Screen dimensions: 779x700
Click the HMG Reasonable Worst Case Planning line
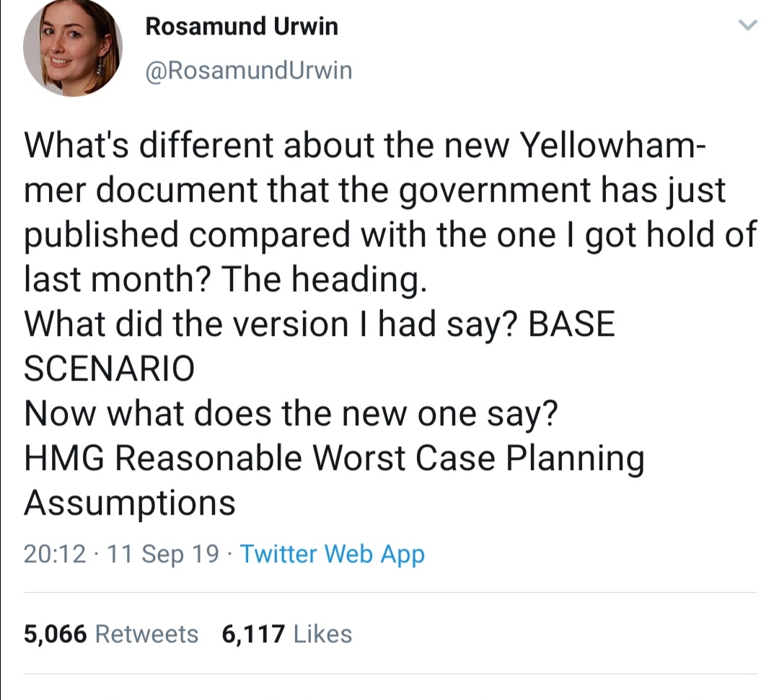pos(335,458)
